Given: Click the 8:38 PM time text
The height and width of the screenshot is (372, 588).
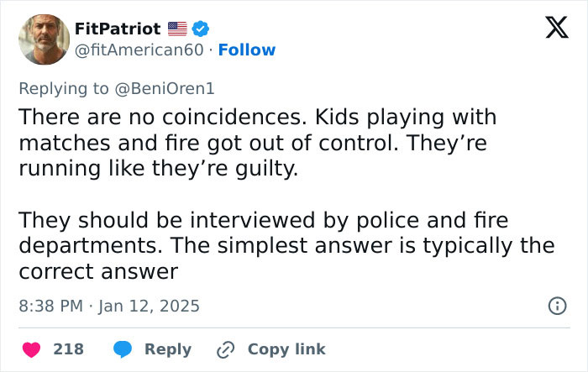Looking at the screenshot, I should [50, 306].
